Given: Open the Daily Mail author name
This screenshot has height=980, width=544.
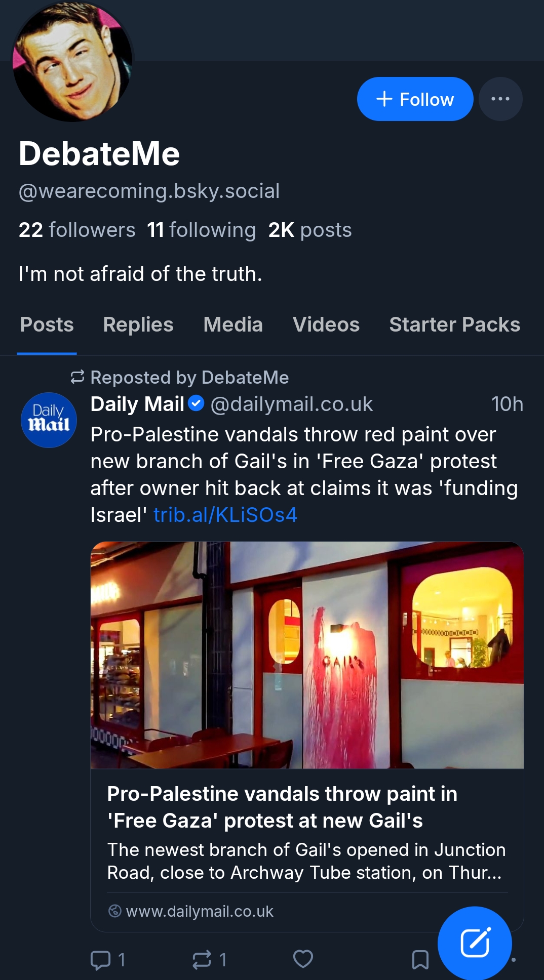Looking at the screenshot, I should coord(137,404).
